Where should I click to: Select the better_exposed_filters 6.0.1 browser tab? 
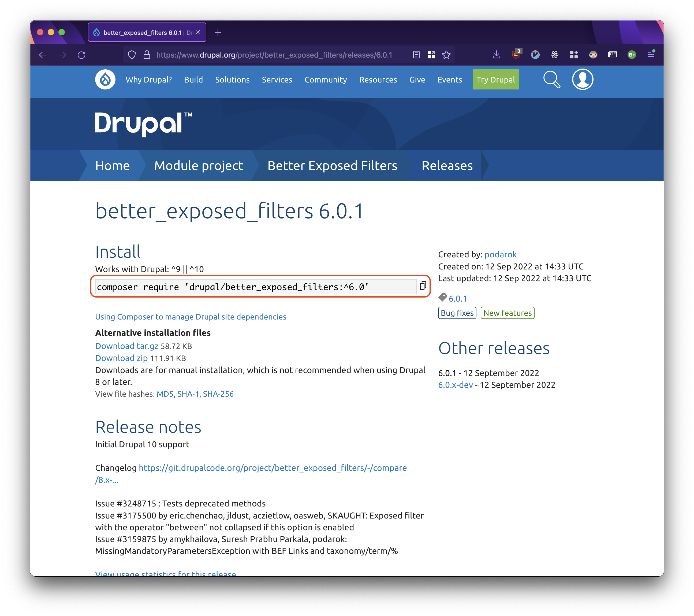coord(147,32)
